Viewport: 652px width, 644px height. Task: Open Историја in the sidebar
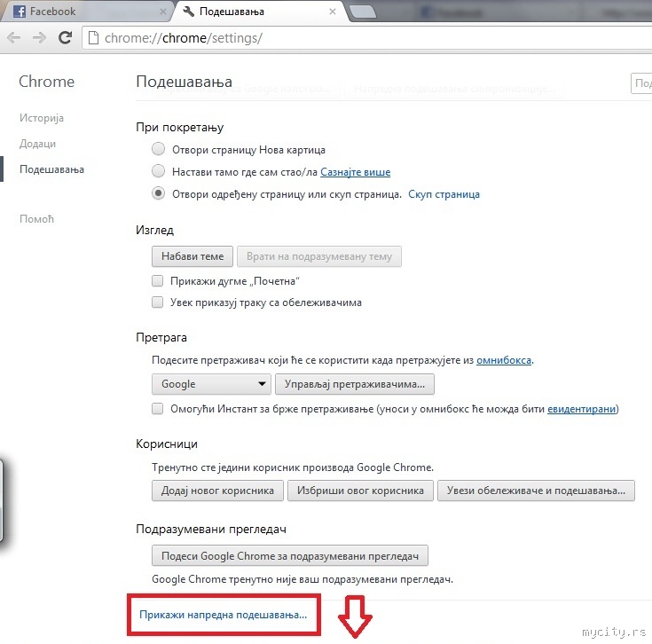(x=42, y=118)
